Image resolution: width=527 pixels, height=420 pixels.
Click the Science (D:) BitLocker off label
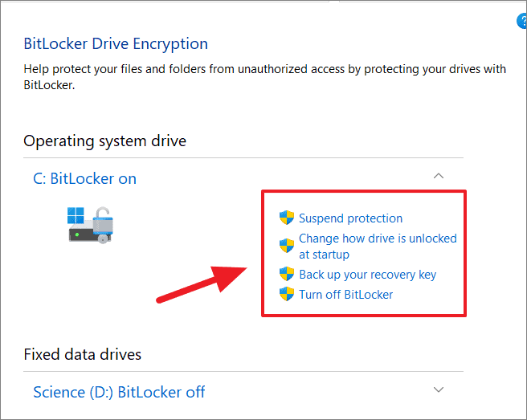119,392
